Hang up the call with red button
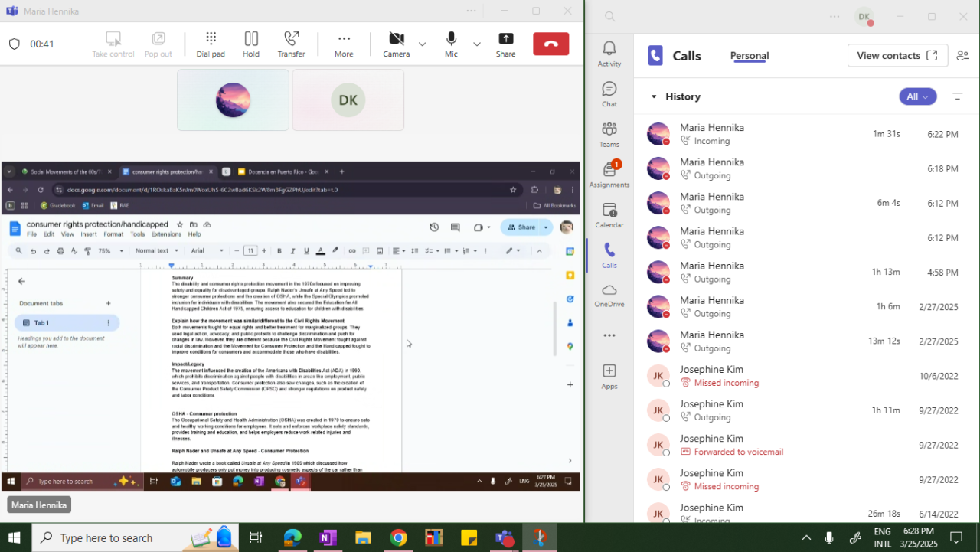 pyautogui.click(x=550, y=44)
